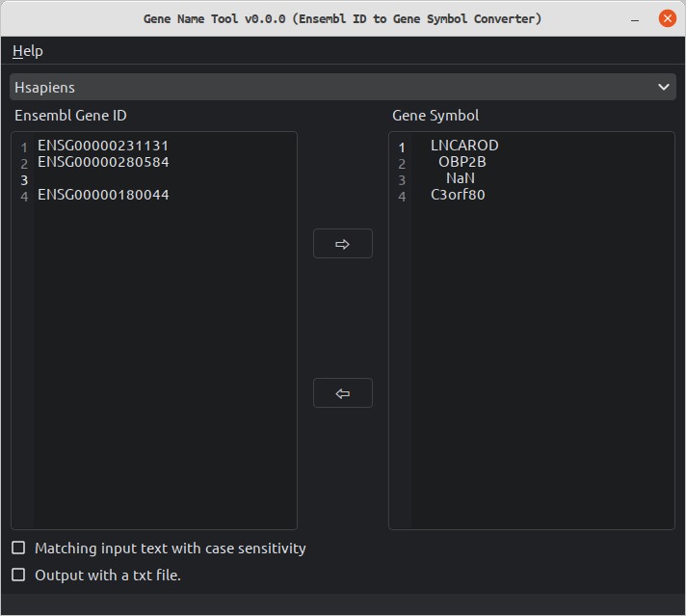Convert gene symbols with left arrow button
Screen dimensions: 686x616
pyautogui.click(x=343, y=392)
